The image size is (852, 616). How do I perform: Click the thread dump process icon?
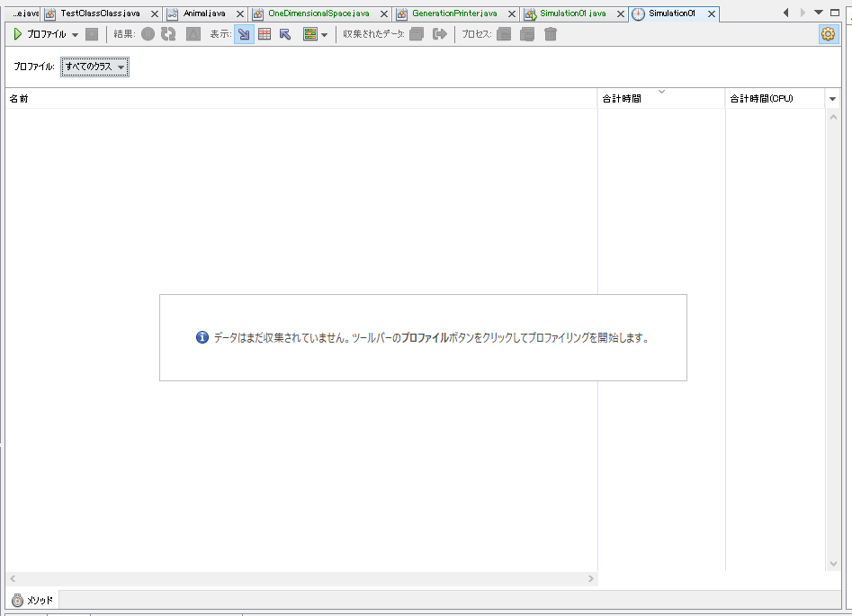pyautogui.click(x=504, y=34)
